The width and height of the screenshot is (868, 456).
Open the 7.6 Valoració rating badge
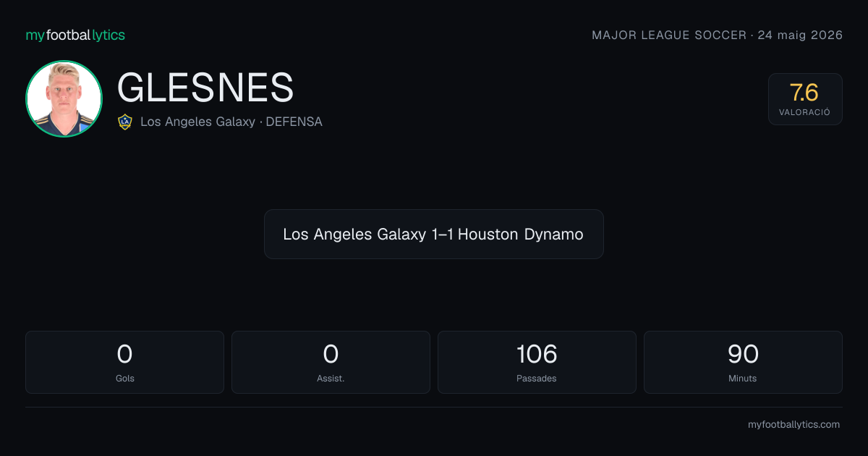805,99
